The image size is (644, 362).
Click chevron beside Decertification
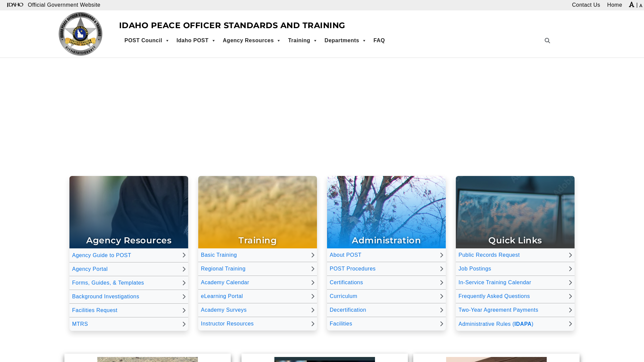(441, 310)
